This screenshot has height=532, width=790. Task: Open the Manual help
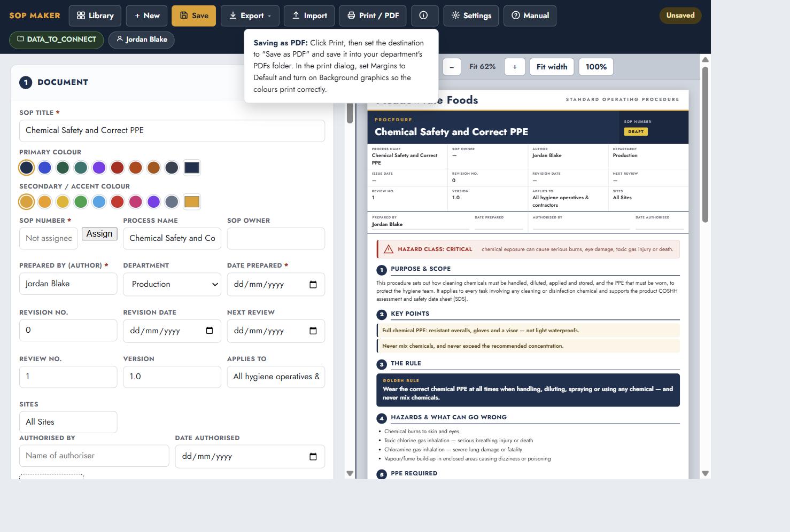(530, 15)
